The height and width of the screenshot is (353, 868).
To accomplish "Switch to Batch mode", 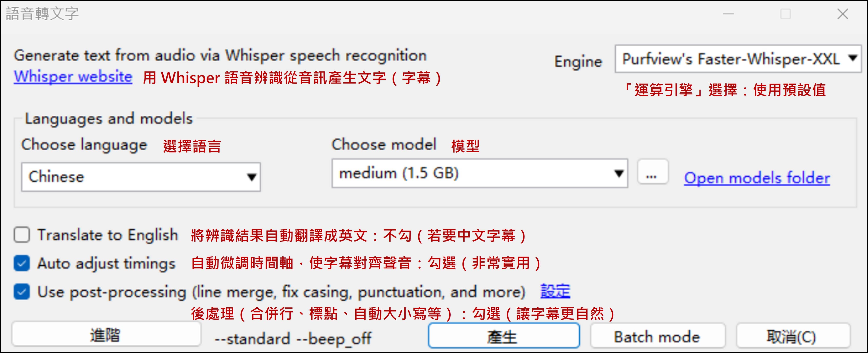I will (x=657, y=336).
